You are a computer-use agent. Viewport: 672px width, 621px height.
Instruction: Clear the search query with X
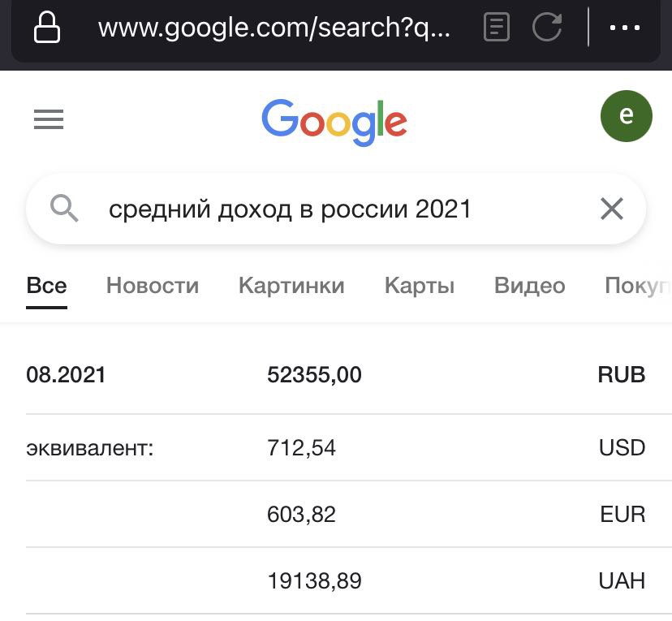click(611, 209)
